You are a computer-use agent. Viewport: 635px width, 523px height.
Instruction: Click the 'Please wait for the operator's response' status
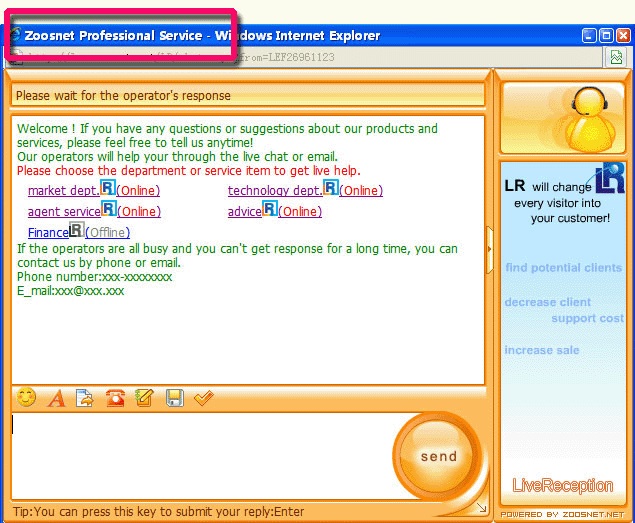tap(123, 96)
